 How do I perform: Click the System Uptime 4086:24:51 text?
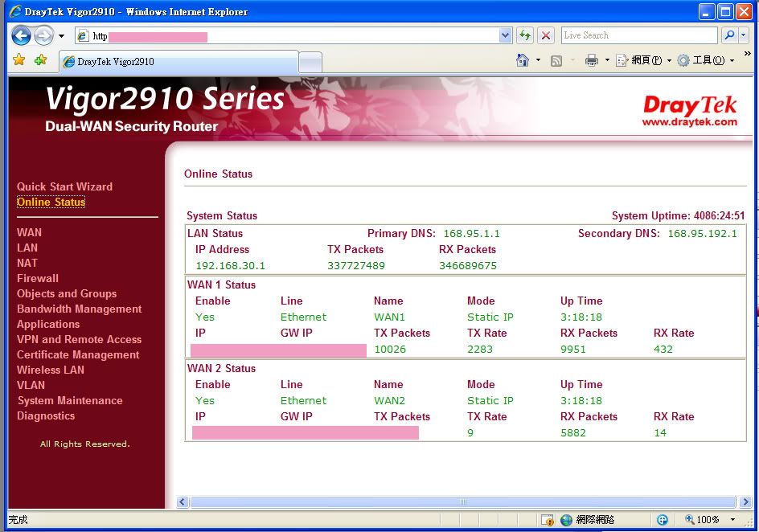coord(678,215)
